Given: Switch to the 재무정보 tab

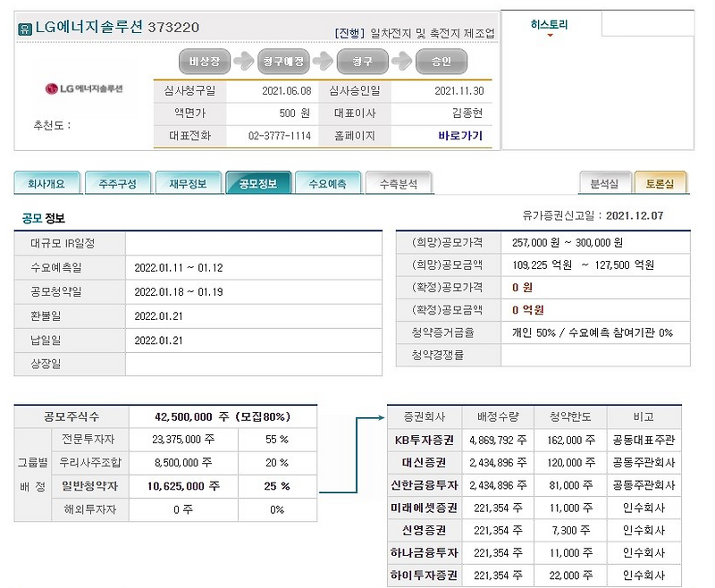Looking at the screenshot, I should (x=189, y=183).
